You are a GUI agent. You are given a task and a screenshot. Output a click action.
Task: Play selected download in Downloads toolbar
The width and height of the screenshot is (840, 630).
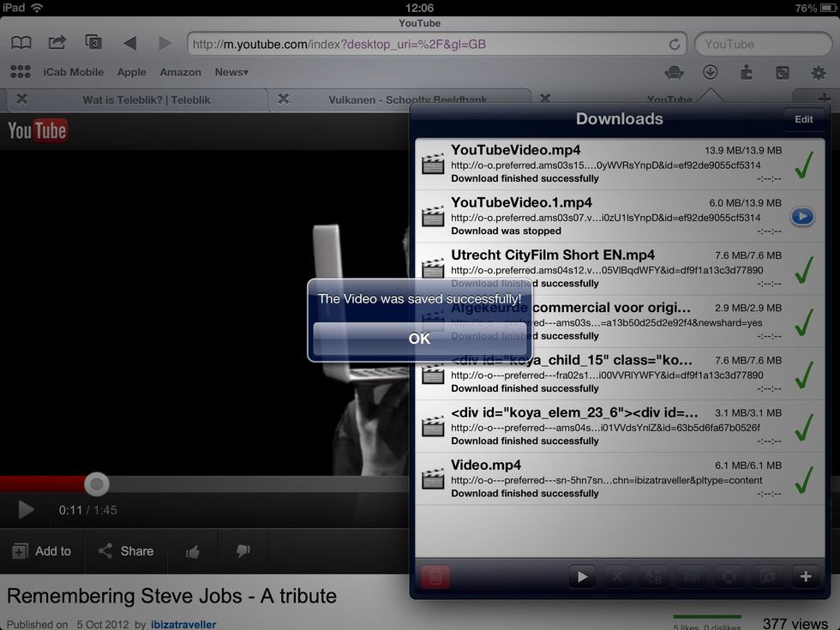click(582, 576)
